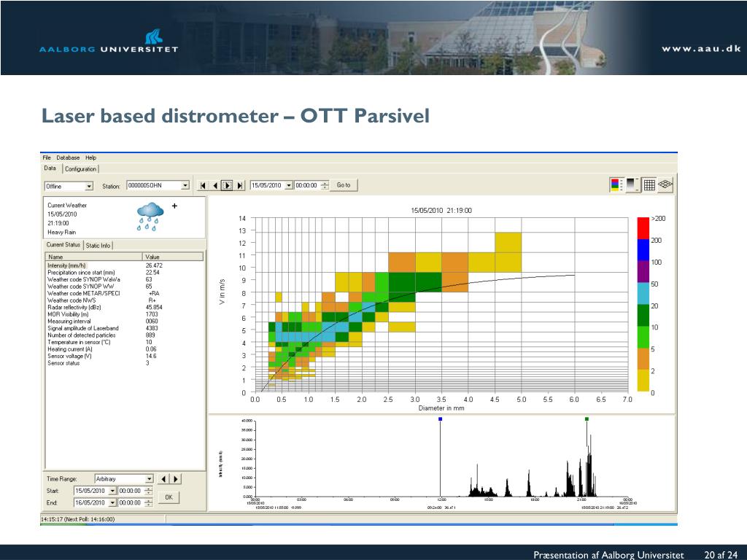Click toolbar time field 00:00:00
The image size is (747, 560).
pyautogui.click(x=307, y=185)
